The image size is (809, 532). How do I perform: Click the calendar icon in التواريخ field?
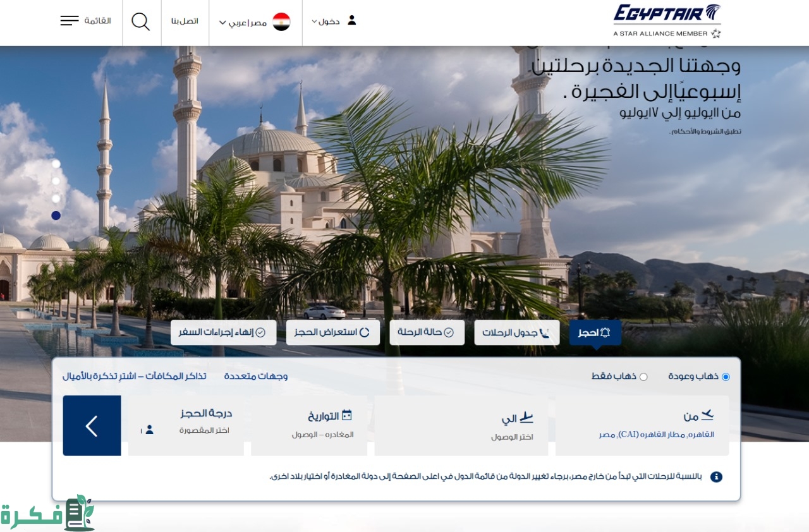(x=346, y=415)
